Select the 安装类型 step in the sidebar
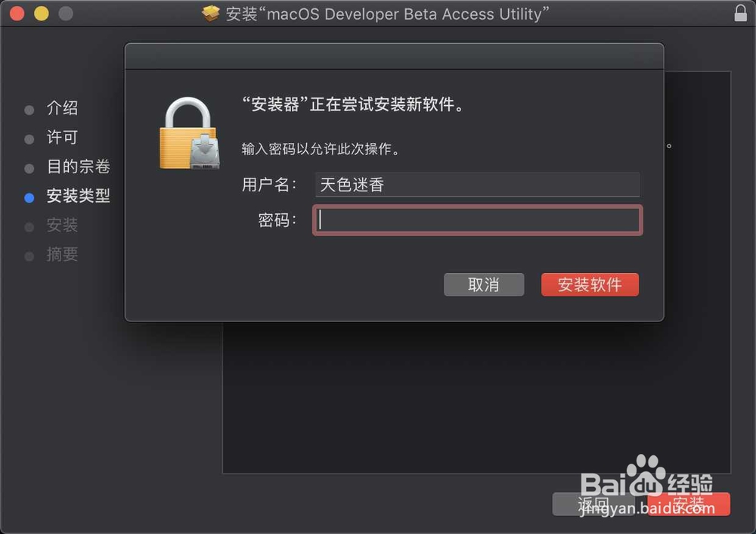 coord(78,196)
